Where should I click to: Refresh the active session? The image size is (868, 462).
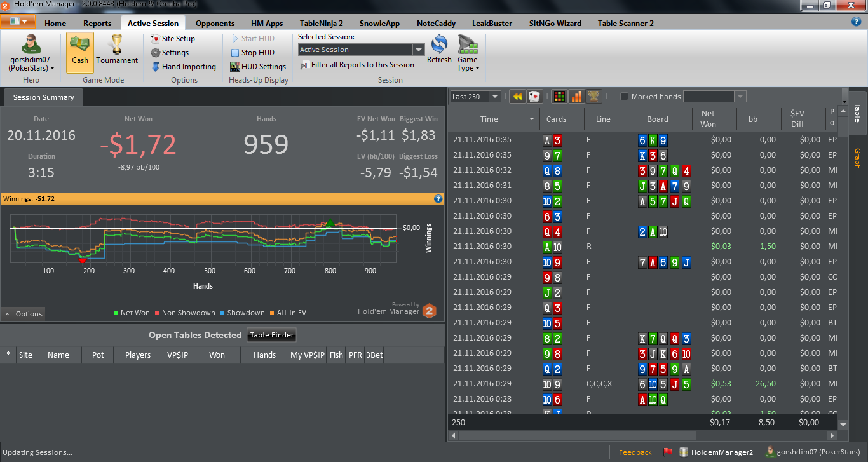pyautogui.click(x=439, y=50)
